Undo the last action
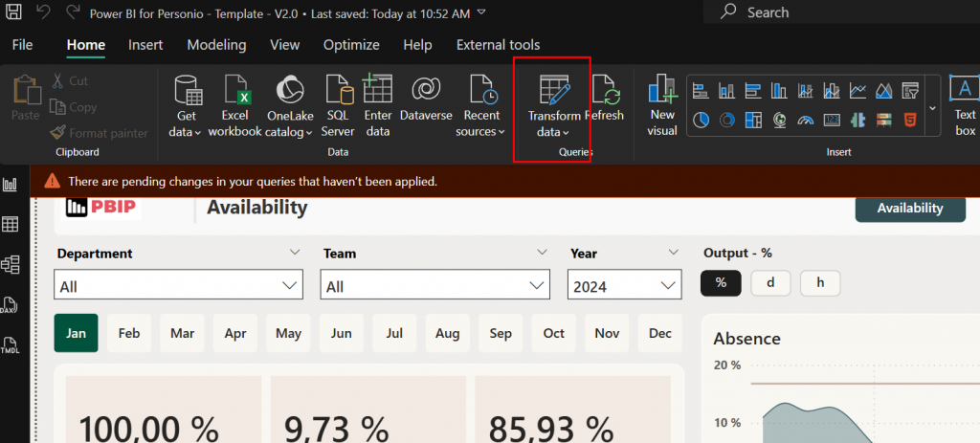 (42, 11)
